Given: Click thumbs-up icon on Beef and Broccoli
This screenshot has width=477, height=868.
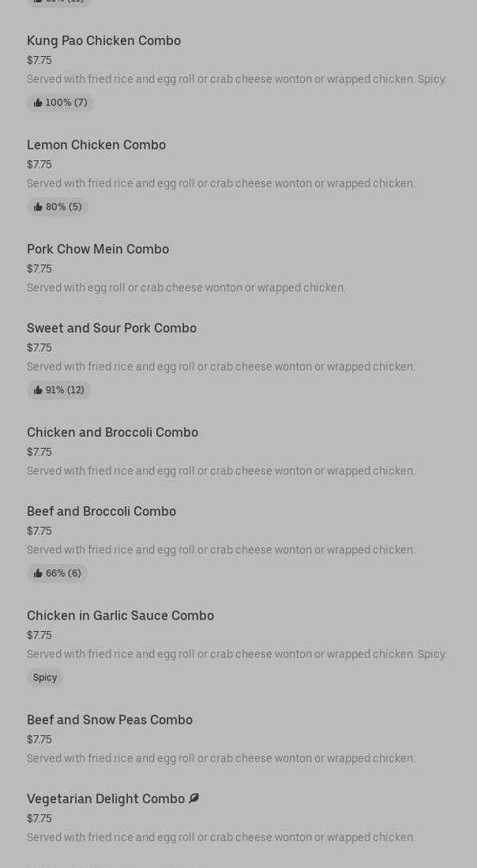Looking at the screenshot, I should coord(38,573).
